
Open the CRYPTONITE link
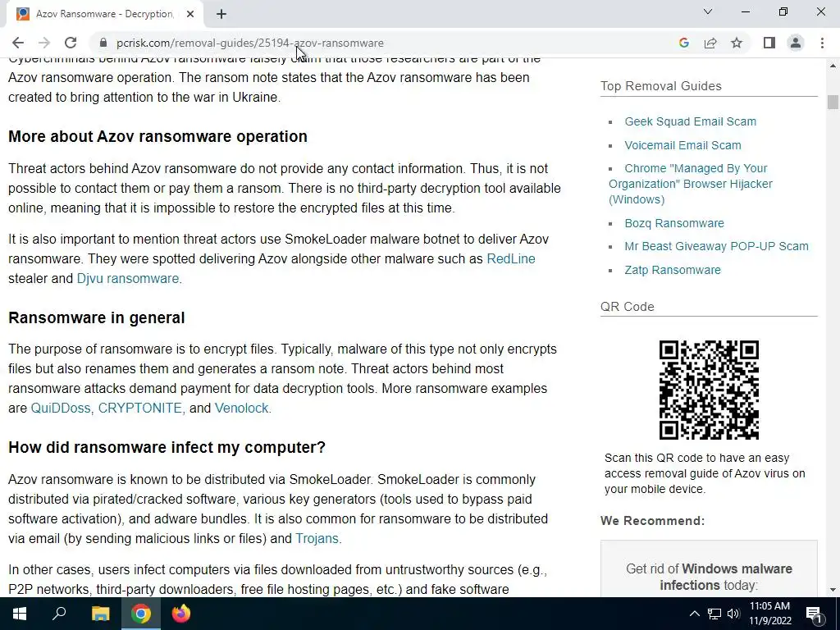139,409
